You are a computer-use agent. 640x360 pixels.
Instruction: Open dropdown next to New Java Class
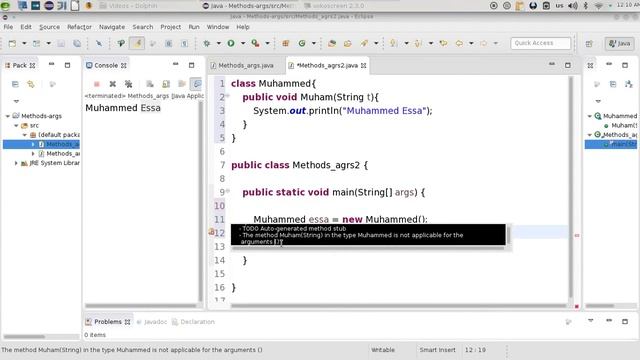coord(314,43)
